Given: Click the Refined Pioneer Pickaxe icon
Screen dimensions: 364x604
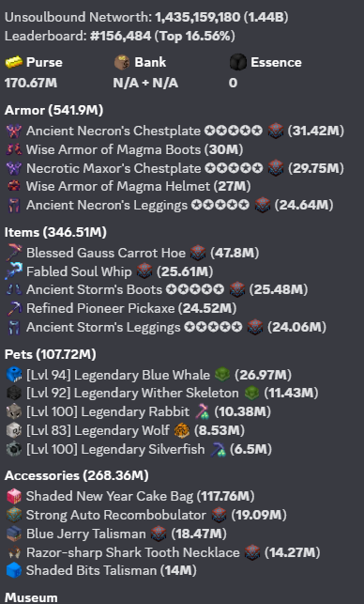Looking at the screenshot, I should (x=14, y=308).
